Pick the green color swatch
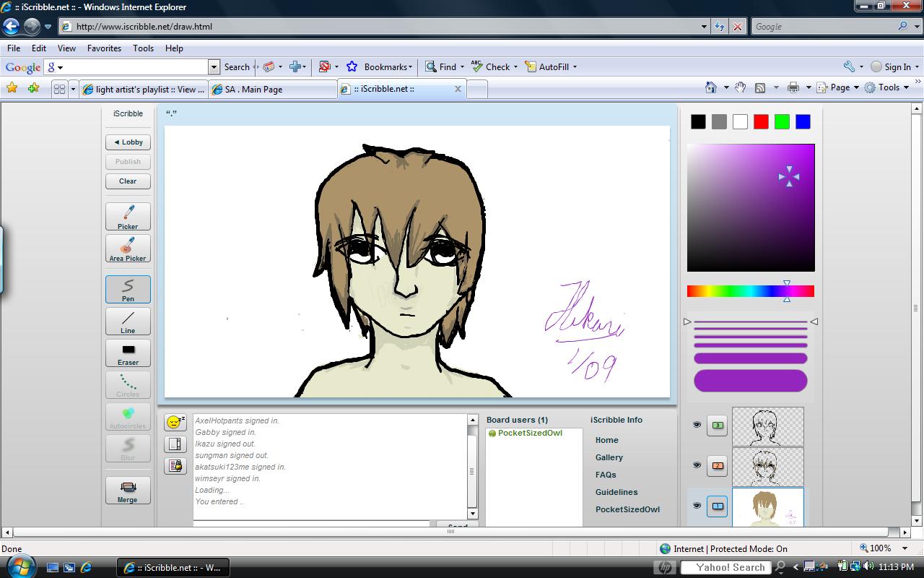This screenshot has width=924, height=578. pos(782,122)
